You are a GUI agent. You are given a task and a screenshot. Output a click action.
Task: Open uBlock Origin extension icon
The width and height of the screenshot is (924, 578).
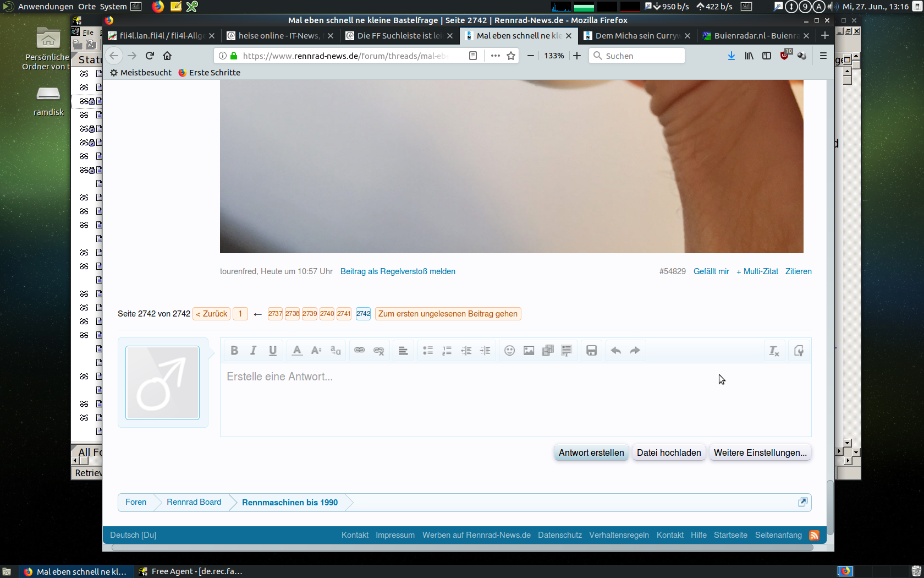785,56
